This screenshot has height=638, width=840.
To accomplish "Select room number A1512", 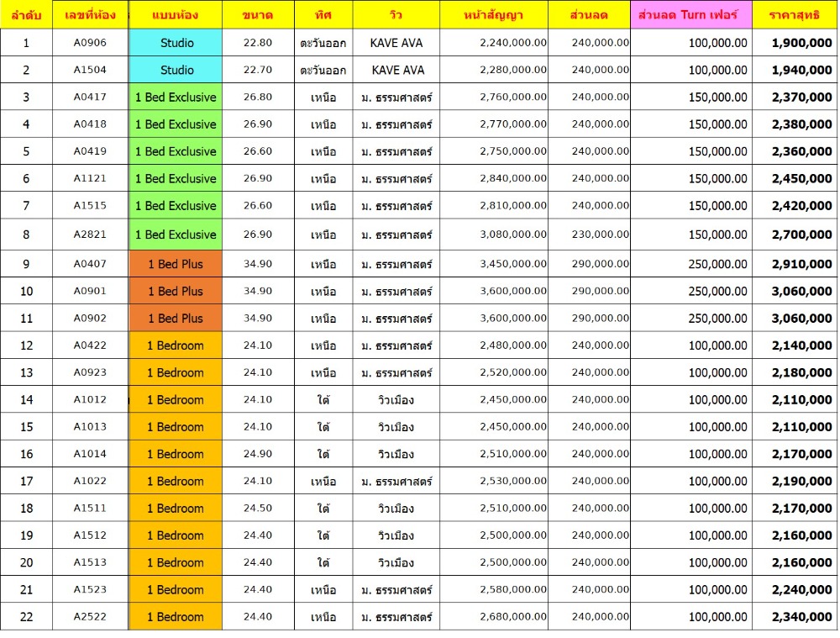I will point(90,535).
